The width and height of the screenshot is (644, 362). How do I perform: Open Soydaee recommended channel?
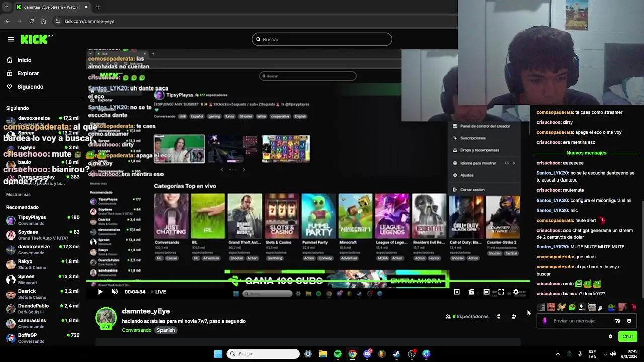(x=43, y=235)
